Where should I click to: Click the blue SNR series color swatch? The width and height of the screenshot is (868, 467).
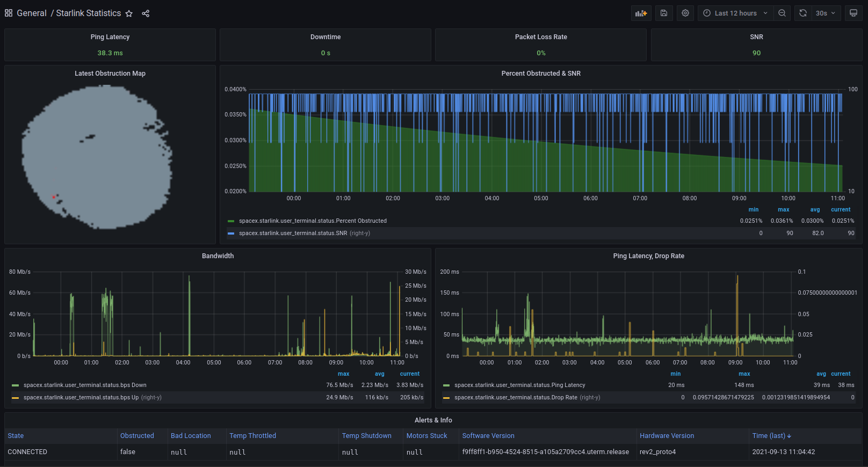tap(231, 233)
